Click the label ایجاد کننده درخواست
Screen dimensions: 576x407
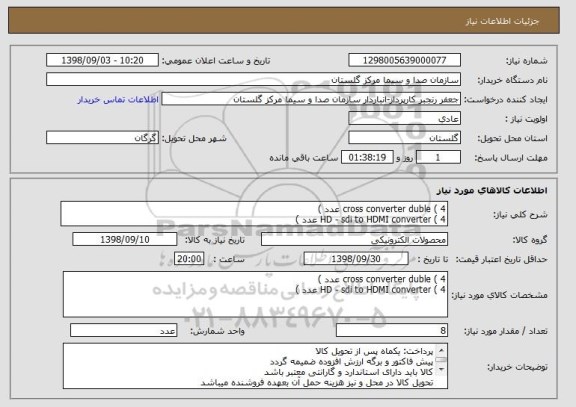pos(506,100)
